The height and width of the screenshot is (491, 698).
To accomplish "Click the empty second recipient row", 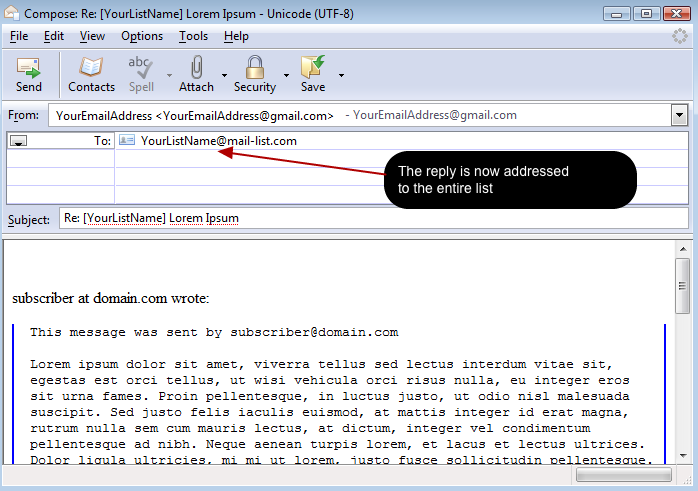I will [401, 158].
